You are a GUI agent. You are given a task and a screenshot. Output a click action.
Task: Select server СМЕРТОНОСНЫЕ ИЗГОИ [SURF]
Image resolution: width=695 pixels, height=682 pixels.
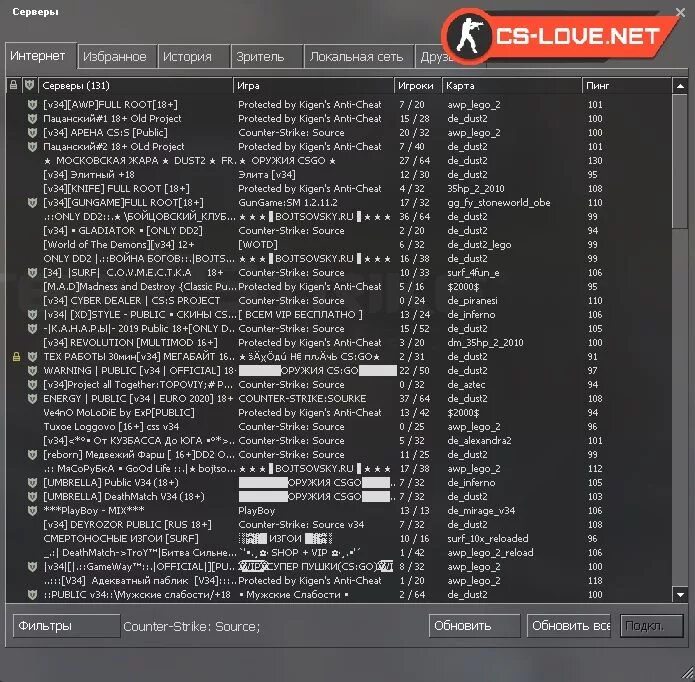click(x=339, y=539)
